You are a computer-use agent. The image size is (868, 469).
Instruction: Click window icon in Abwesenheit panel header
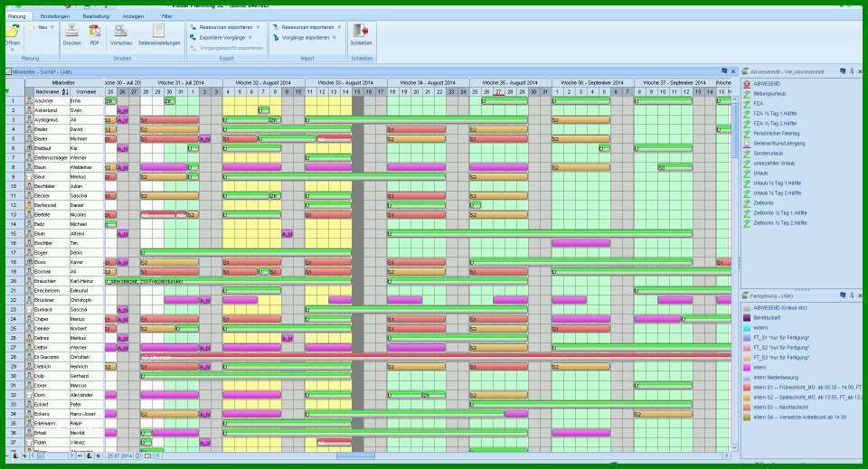point(843,71)
